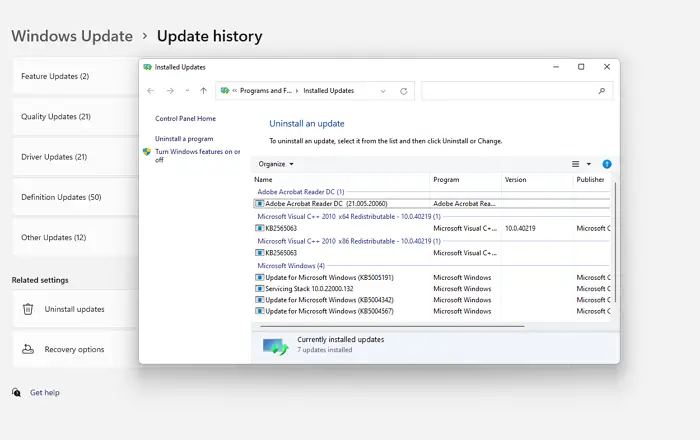Viewport: 700px width, 440px height.
Task: Collapse Visual C++ 2010 x64 Redistributable group
Action: [x=349, y=216]
